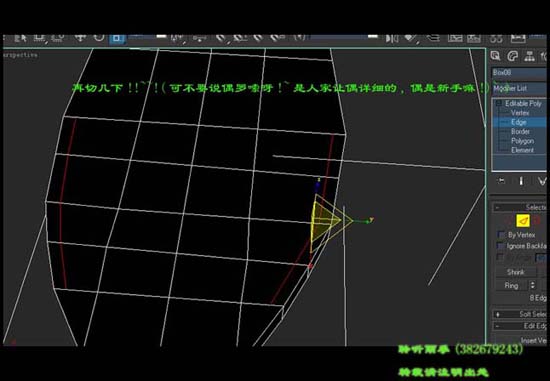
Task: Open the Modifier List dropdown
Action: point(519,88)
